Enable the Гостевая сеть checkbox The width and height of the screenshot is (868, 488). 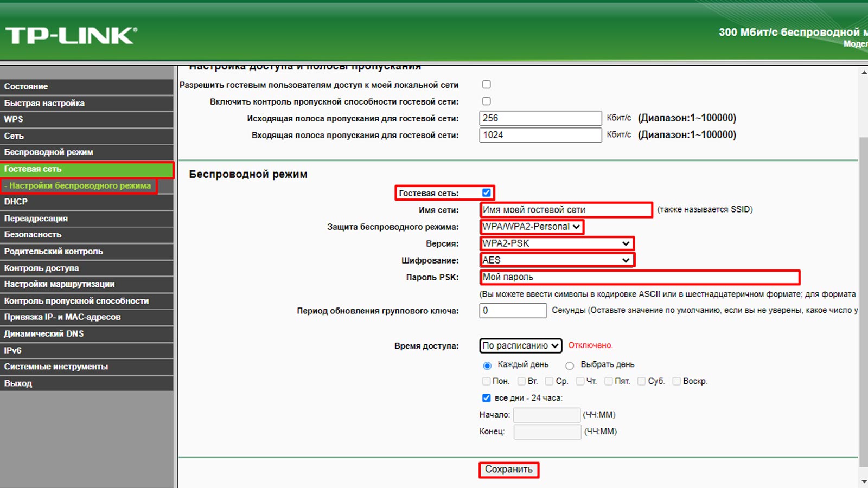click(x=487, y=192)
